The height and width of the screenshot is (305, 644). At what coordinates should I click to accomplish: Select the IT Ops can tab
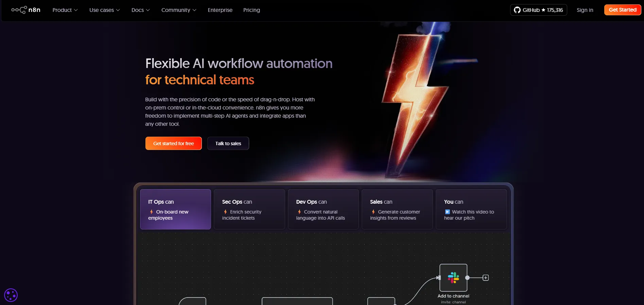pyautogui.click(x=175, y=209)
